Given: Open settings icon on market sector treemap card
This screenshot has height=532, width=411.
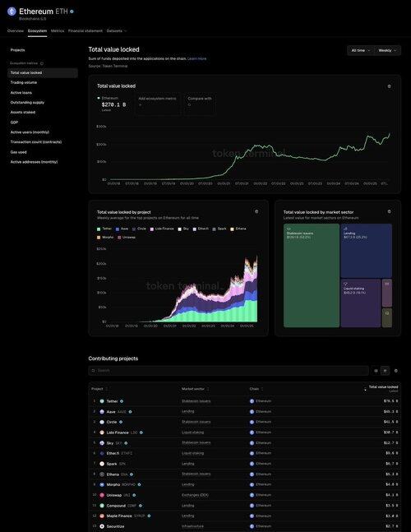Looking at the screenshot, I should [390, 211].
